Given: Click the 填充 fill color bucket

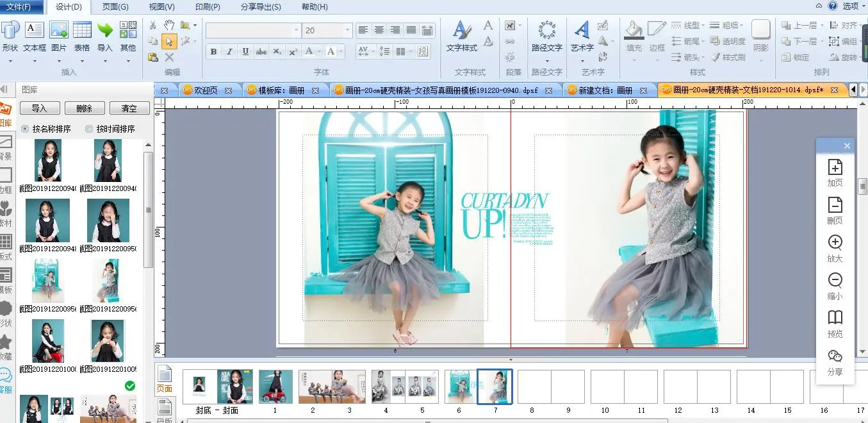Looking at the screenshot, I should 634,30.
